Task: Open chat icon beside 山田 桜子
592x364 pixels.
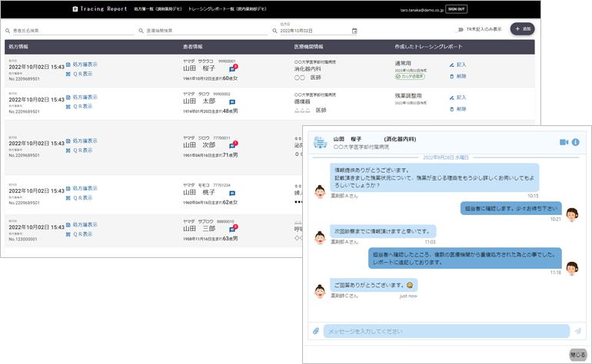Action: coord(232,69)
